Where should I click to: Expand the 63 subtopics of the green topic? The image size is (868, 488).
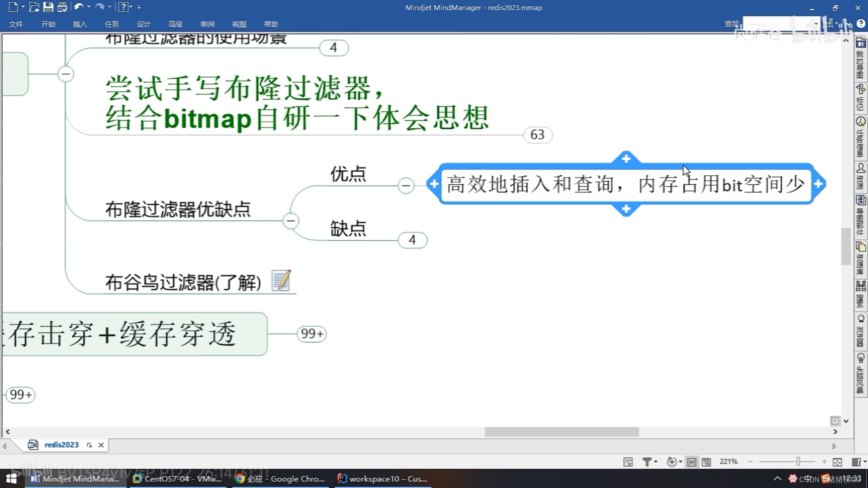537,135
